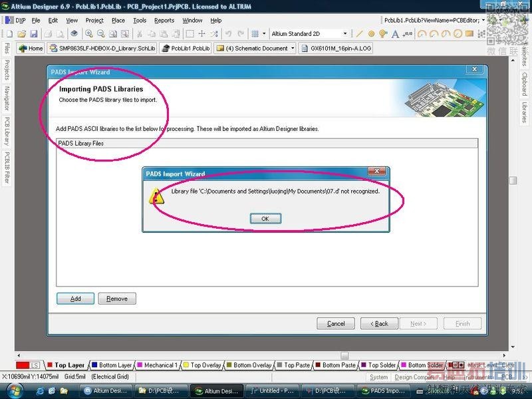Screen dimensions: 532x399
Task: Click the red LS layer set swatch
Action: click(27, 365)
